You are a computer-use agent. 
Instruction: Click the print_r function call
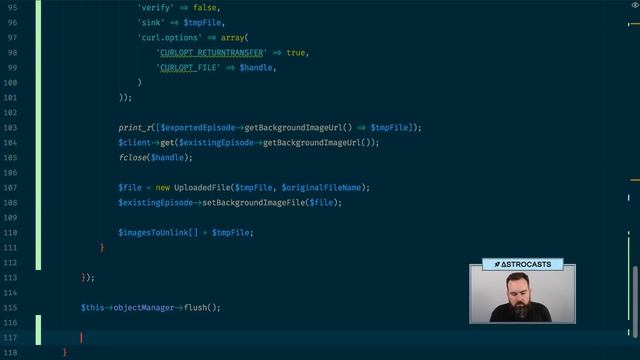pyautogui.click(x=135, y=127)
